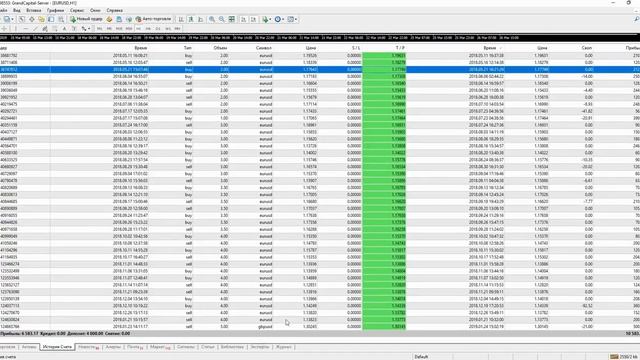Expand the new chart dropdown arrow
This screenshot has height=360, width=640.
pyautogui.click(x=12, y=19)
